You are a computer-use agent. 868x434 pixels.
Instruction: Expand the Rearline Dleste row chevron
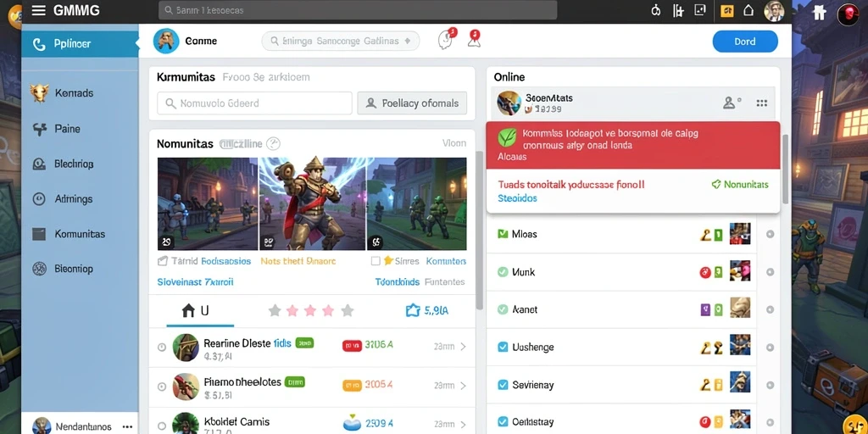(464, 347)
